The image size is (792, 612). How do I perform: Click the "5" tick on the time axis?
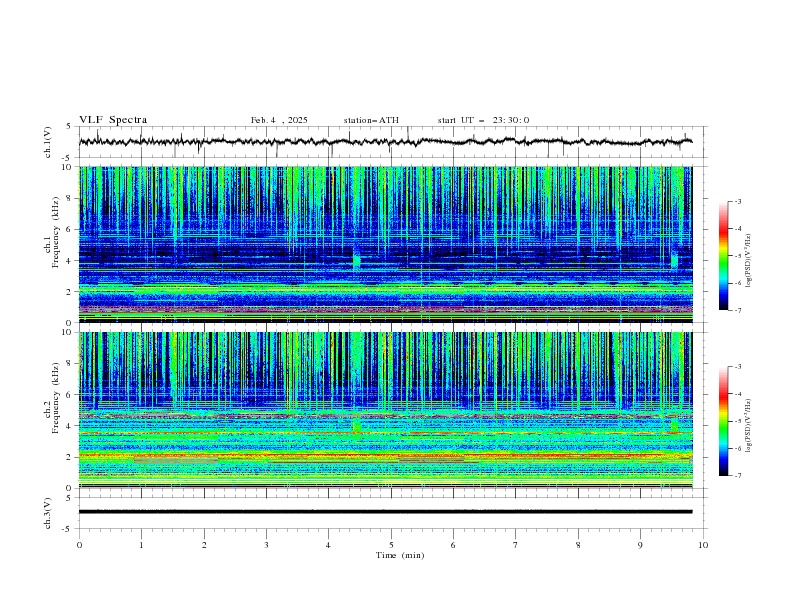(391, 545)
